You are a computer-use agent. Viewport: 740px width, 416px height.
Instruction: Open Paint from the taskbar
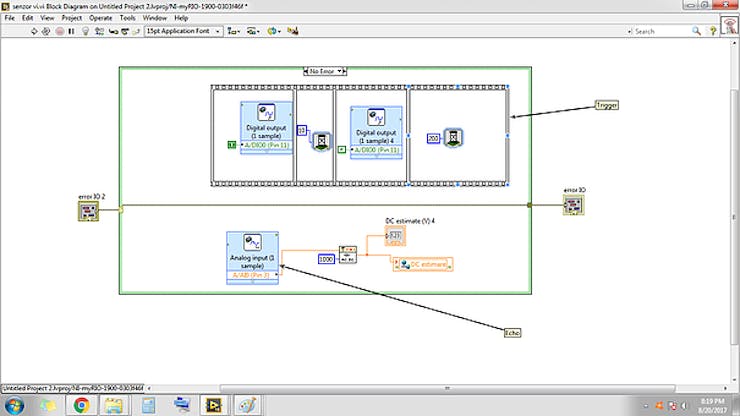247,405
